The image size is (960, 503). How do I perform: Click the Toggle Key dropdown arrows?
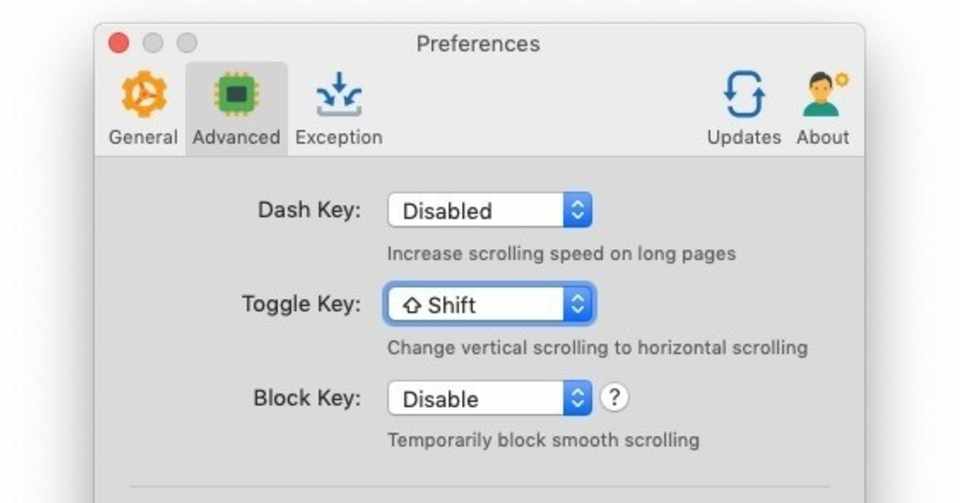(x=577, y=305)
